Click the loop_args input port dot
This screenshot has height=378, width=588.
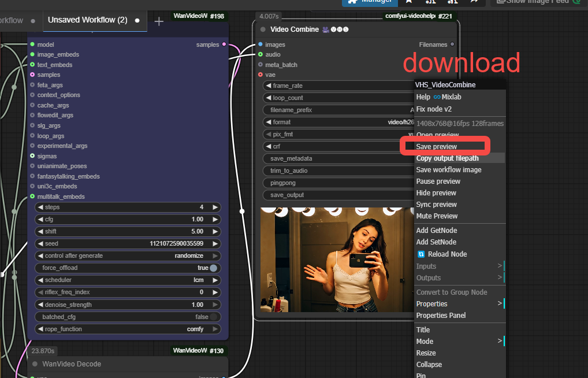[x=32, y=135]
